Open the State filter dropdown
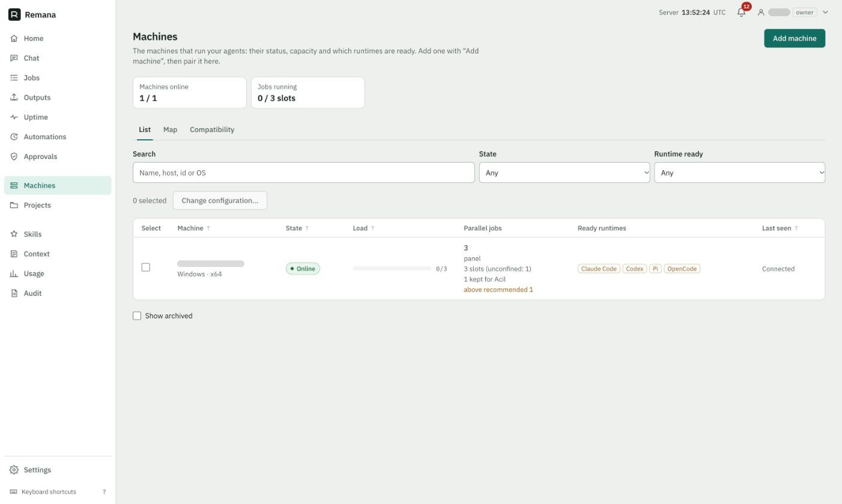842x504 pixels. click(x=565, y=173)
